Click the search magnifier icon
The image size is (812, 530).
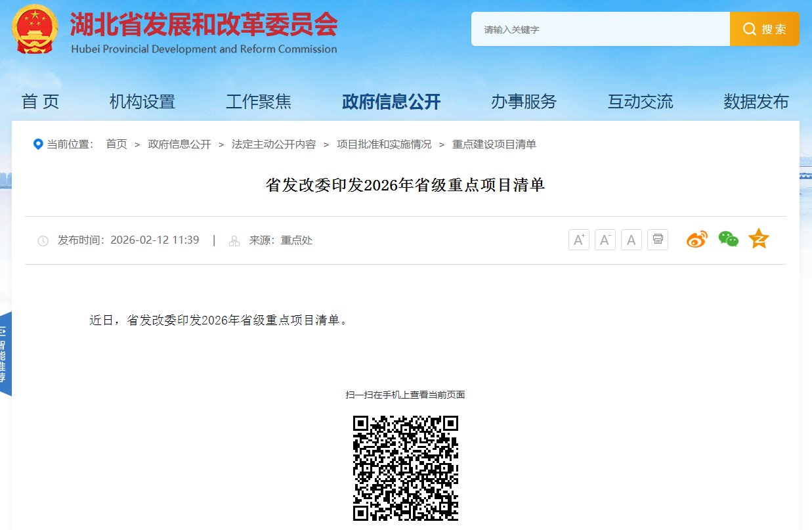tap(749, 29)
